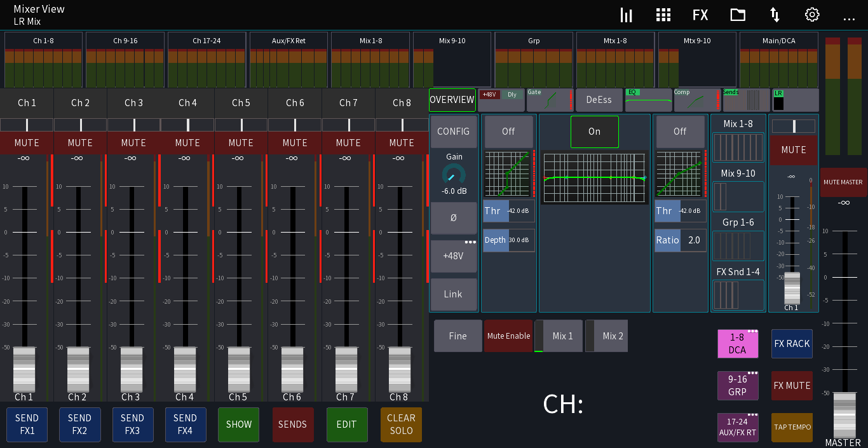Open the snapshots folder icon

tap(737, 15)
